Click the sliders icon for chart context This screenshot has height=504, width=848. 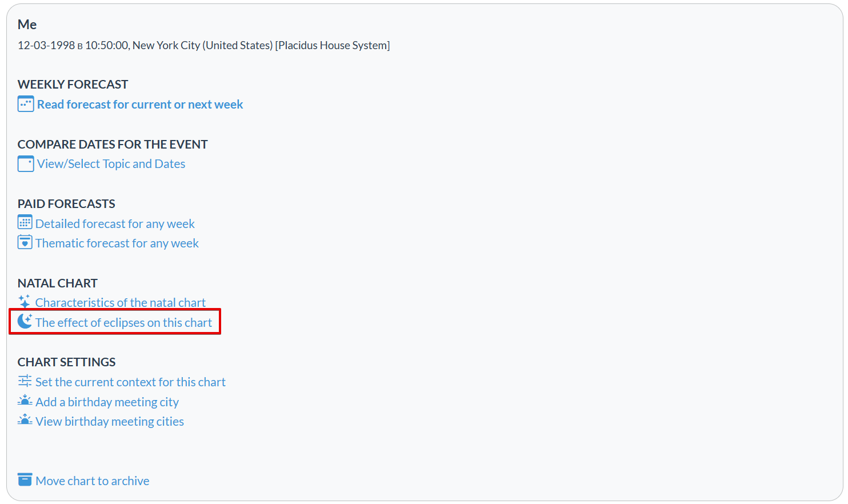pyautogui.click(x=25, y=381)
